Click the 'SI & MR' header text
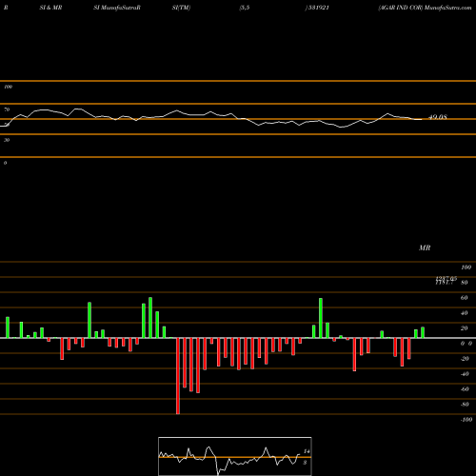476x476 pixels. (x=50, y=8)
